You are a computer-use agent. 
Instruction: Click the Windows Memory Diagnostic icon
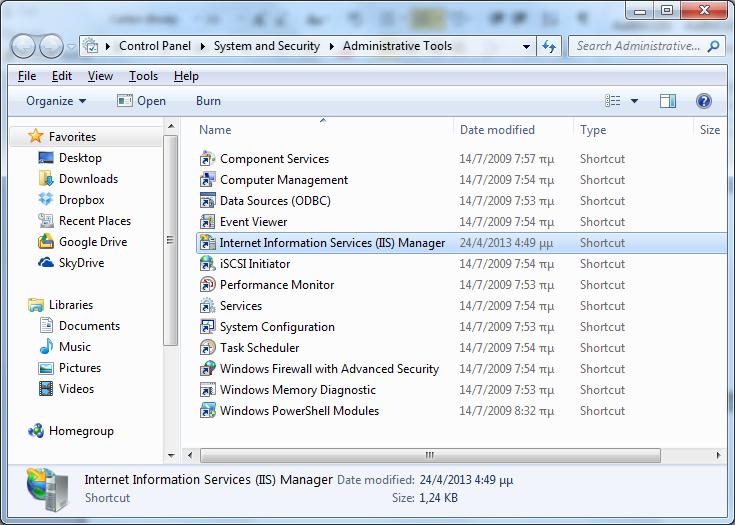207,390
